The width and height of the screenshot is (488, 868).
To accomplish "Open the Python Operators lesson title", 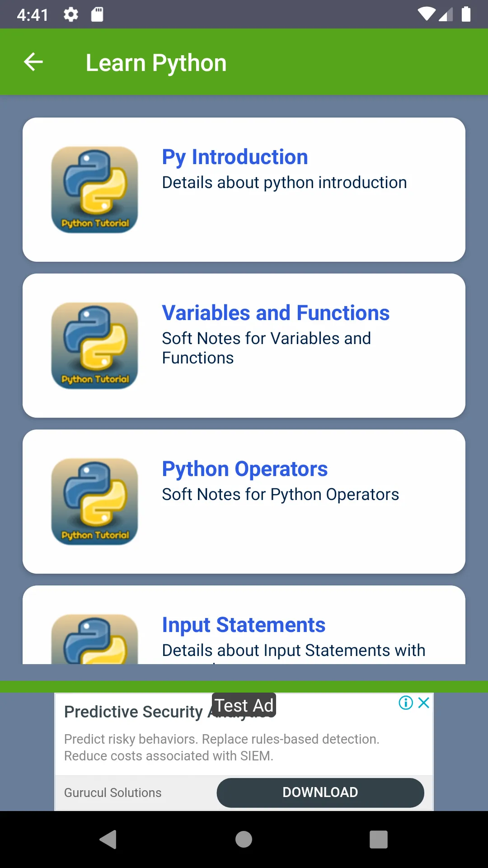I will [245, 469].
